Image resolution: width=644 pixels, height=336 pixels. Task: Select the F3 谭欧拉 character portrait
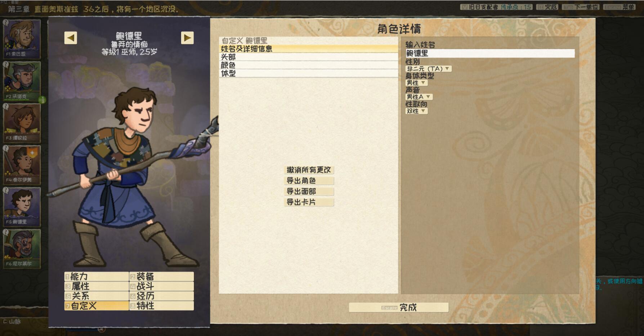point(22,123)
